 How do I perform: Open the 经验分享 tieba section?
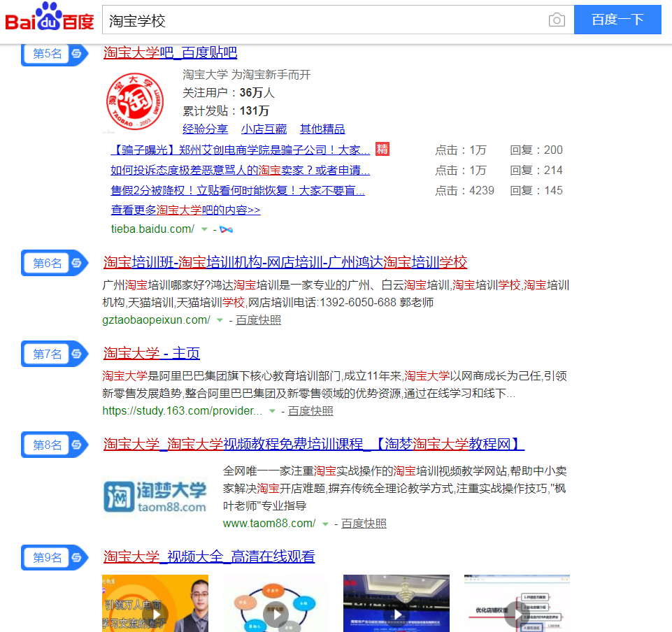click(206, 129)
